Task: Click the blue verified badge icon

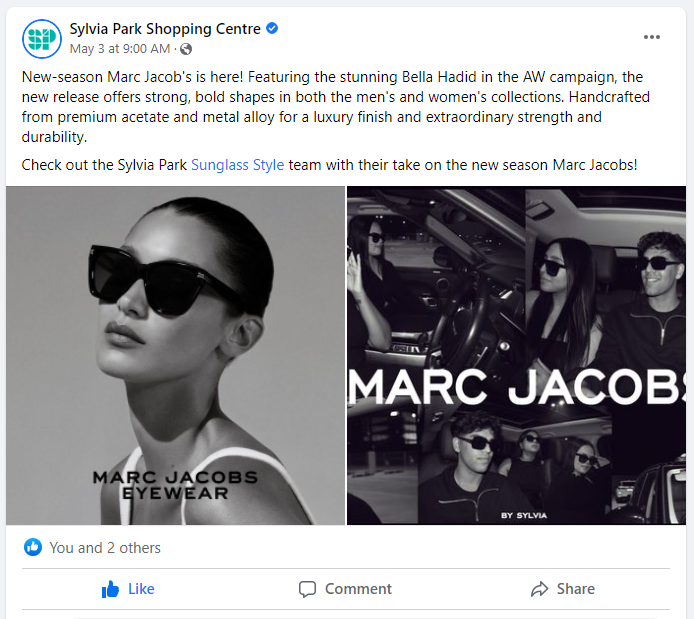Action: tap(272, 28)
